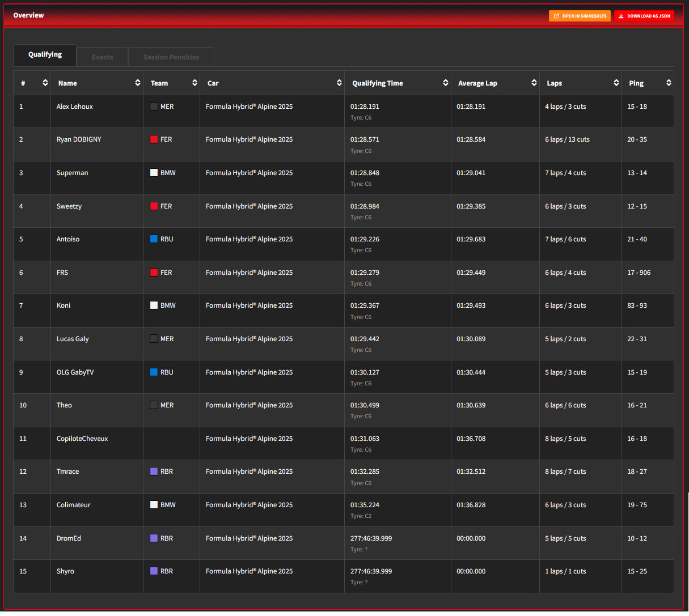This screenshot has width=689, height=616.
Task: Sort the Laps column
Action: (x=616, y=83)
